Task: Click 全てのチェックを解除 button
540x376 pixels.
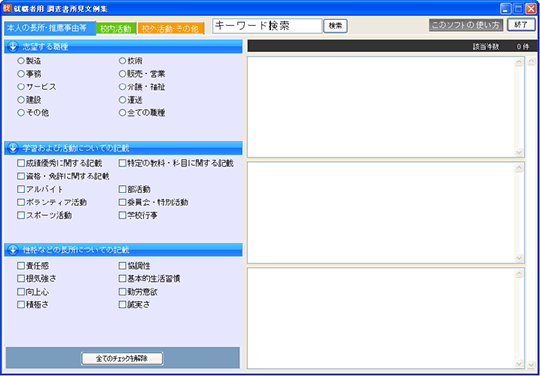Action: click(122, 358)
